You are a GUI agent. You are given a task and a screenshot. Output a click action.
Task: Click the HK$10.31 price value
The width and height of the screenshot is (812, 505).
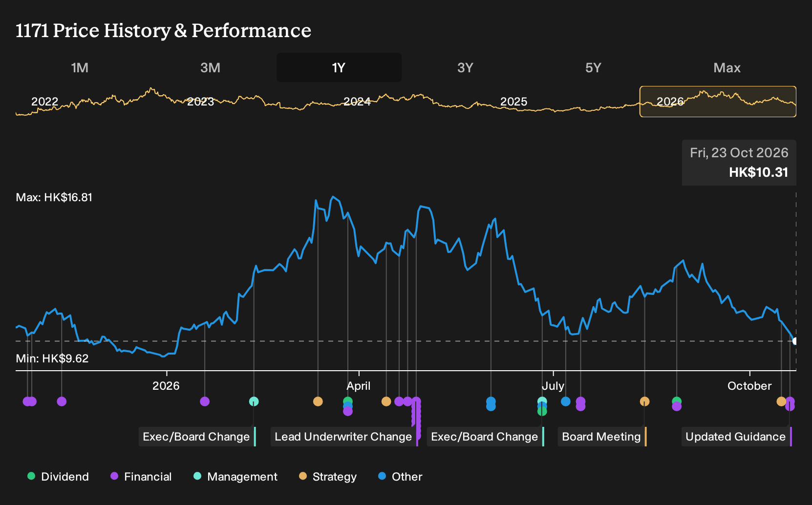coord(759,172)
